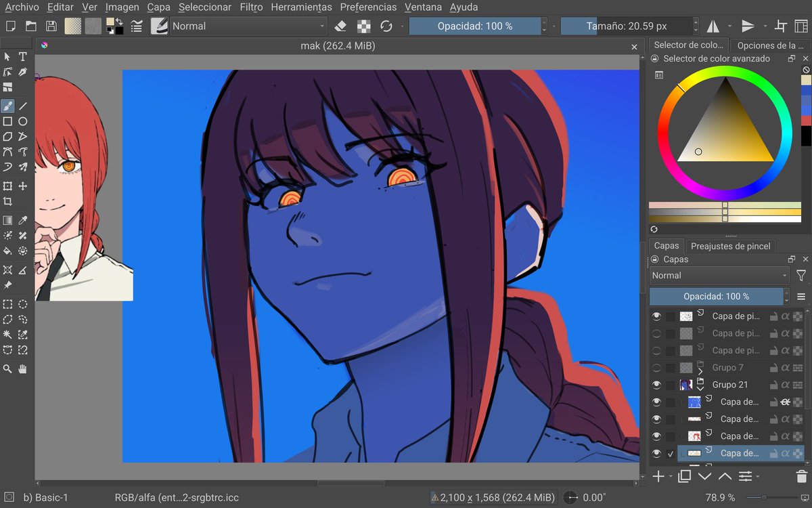Viewport: 812px width, 508px height.
Task: Duplicate the layer in Capas panel
Action: pos(684,476)
